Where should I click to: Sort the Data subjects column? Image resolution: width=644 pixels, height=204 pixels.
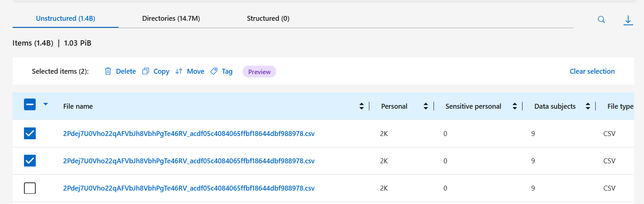(588, 106)
